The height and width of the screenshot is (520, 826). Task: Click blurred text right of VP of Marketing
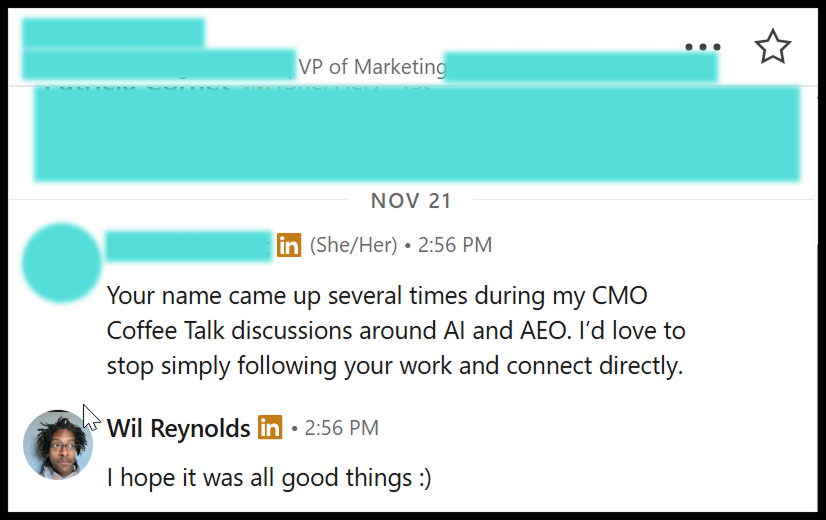[581, 67]
